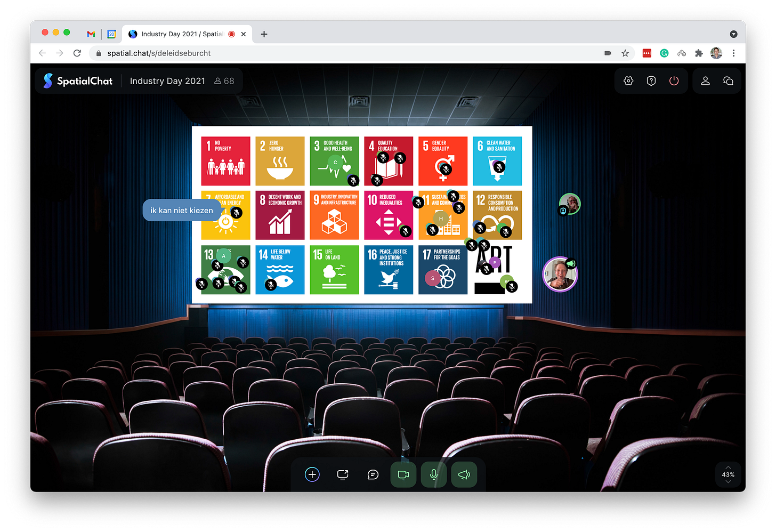The image size is (776, 532).
Task: Open the red LastPass extension
Action: [647, 53]
